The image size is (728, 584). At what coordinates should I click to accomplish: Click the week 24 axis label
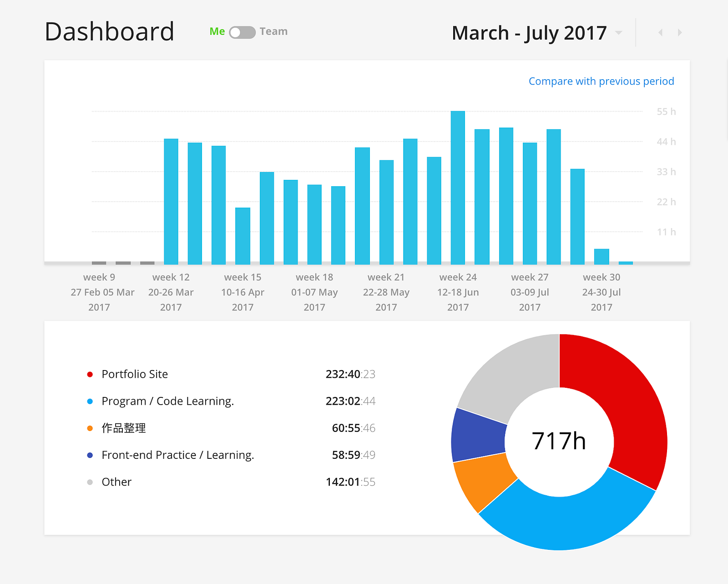click(458, 277)
